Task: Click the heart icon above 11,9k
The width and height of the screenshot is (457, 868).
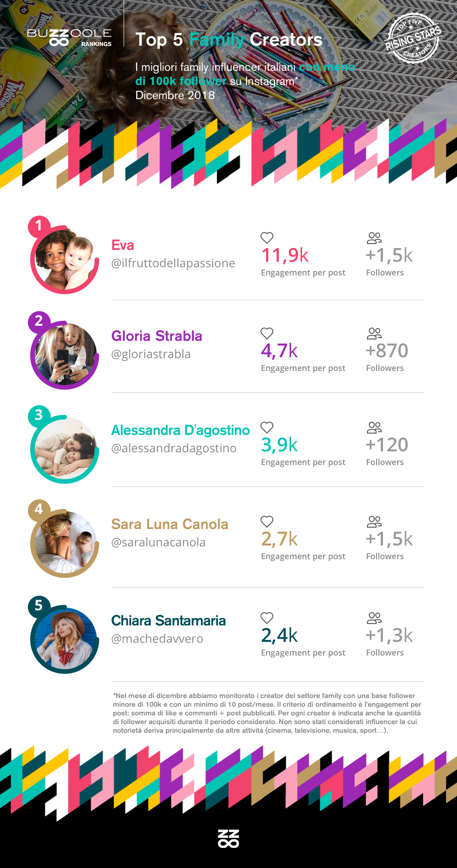Action: click(267, 238)
